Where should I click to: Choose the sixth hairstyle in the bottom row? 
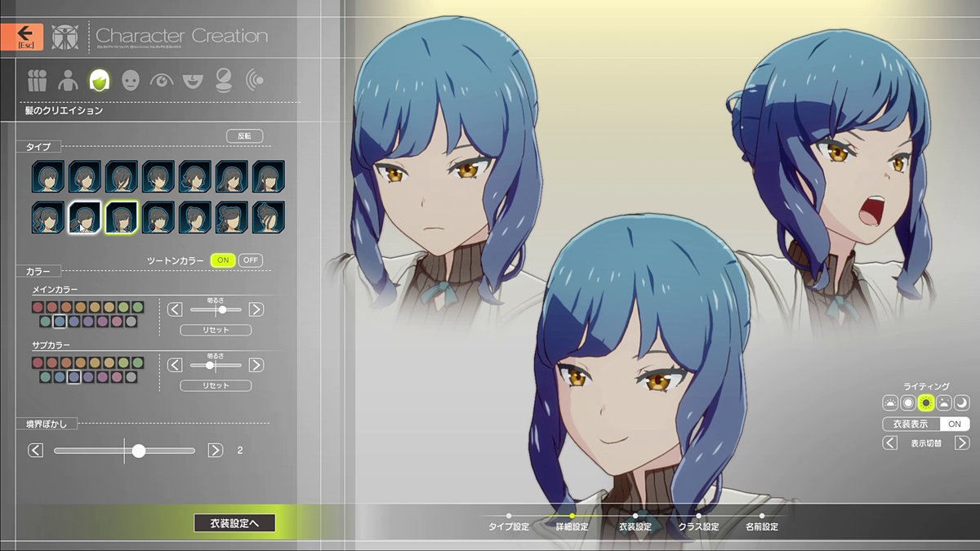point(232,218)
